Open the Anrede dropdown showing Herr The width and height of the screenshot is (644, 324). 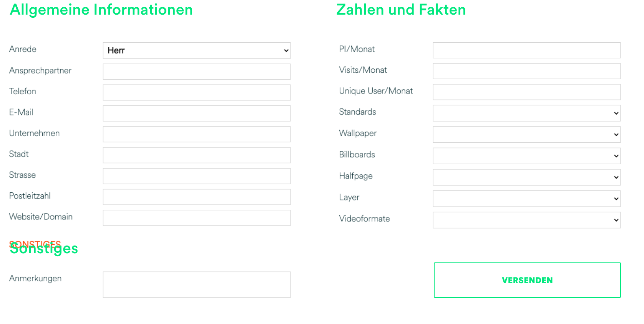(x=196, y=50)
